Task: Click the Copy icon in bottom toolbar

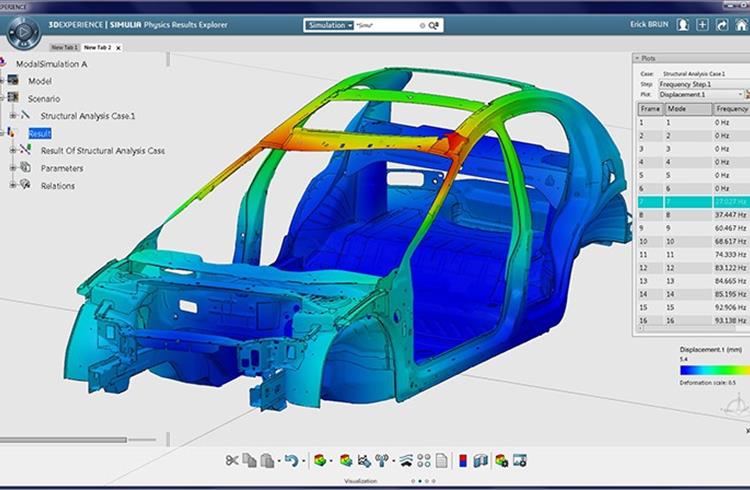Action: pos(249,460)
